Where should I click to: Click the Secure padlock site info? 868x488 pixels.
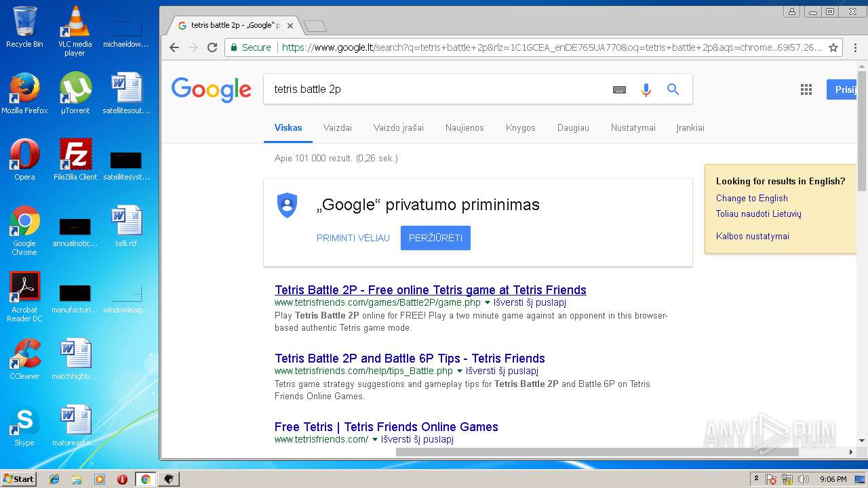coord(250,47)
